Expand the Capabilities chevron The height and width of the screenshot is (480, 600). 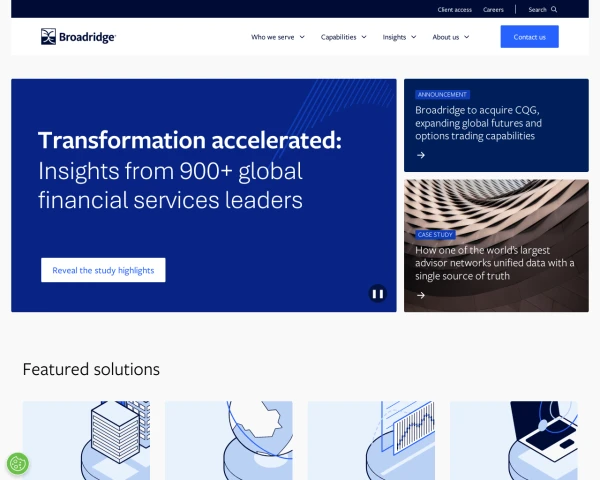tap(364, 37)
